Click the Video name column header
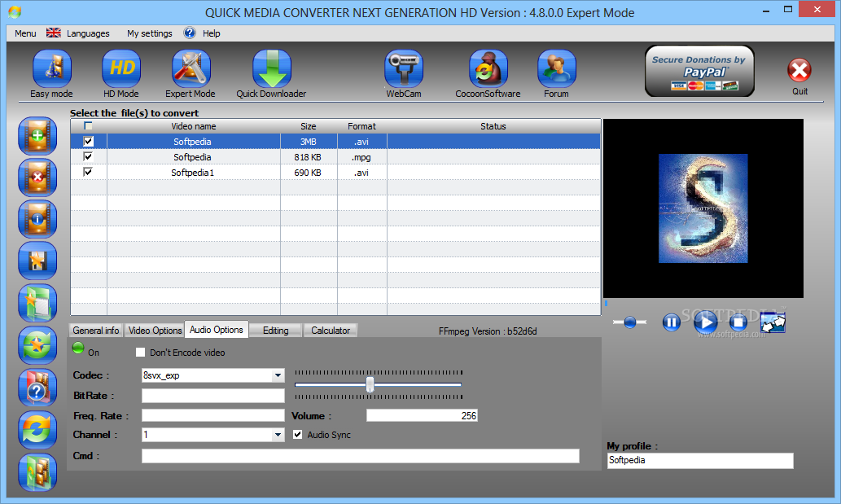Image resolution: width=841 pixels, height=504 pixels. [194, 126]
